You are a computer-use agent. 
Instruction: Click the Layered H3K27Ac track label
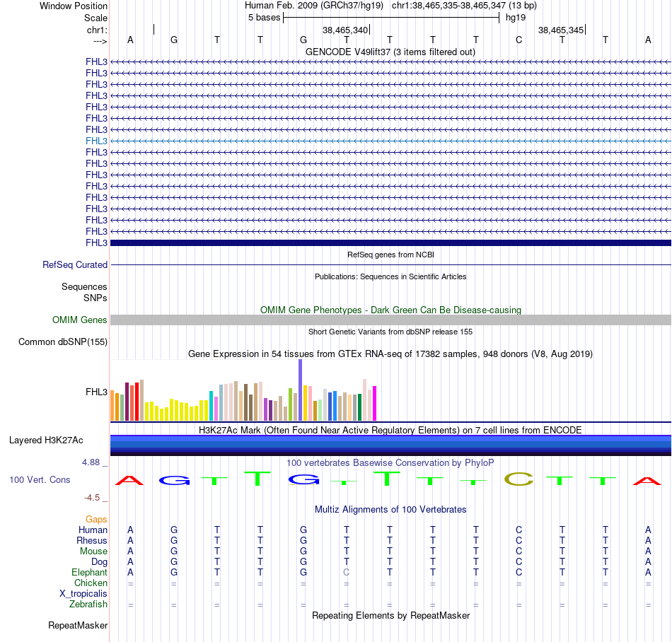pyautogui.click(x=46, y=440)
